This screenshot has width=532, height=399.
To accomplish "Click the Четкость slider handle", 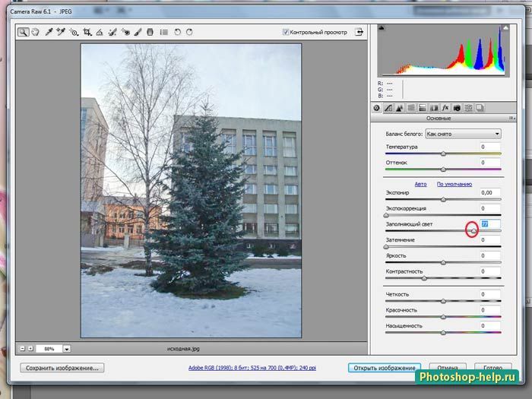I will pos(443,301).
